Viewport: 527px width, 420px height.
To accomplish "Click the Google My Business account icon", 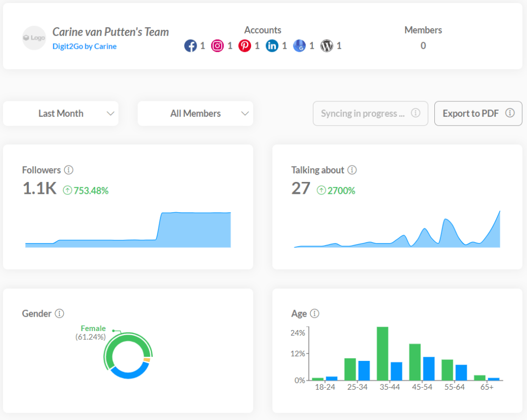I will pos(300,45).
